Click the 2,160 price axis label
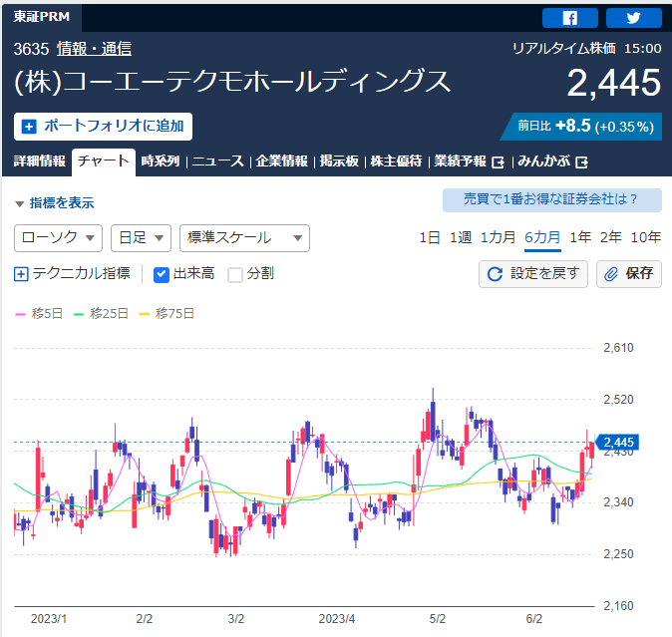The height and width of the screenshot is (637, 672). (618, 606)
